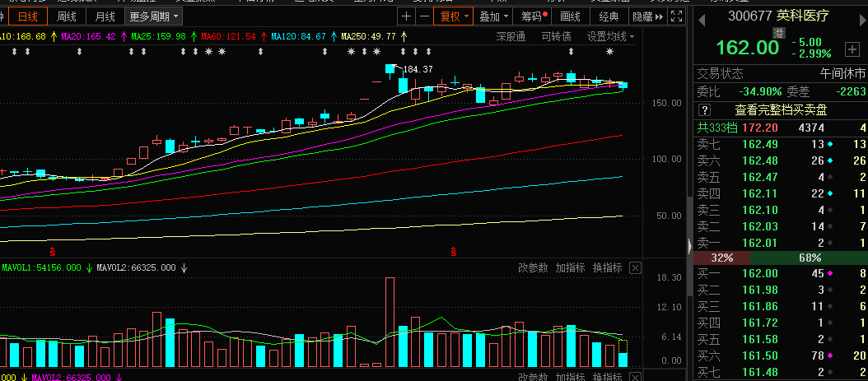This screenshot has height=381, width=868.
Task: Toggle the 筹码 chip distribution view
Action: click(531, 16)
